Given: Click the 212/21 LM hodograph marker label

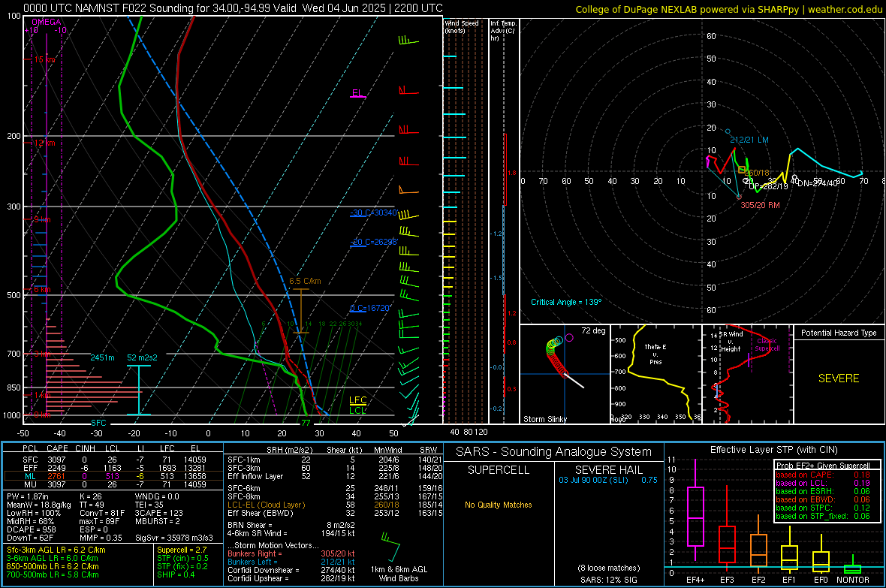Looking at the screenshot, I should [x=749, y=140].
